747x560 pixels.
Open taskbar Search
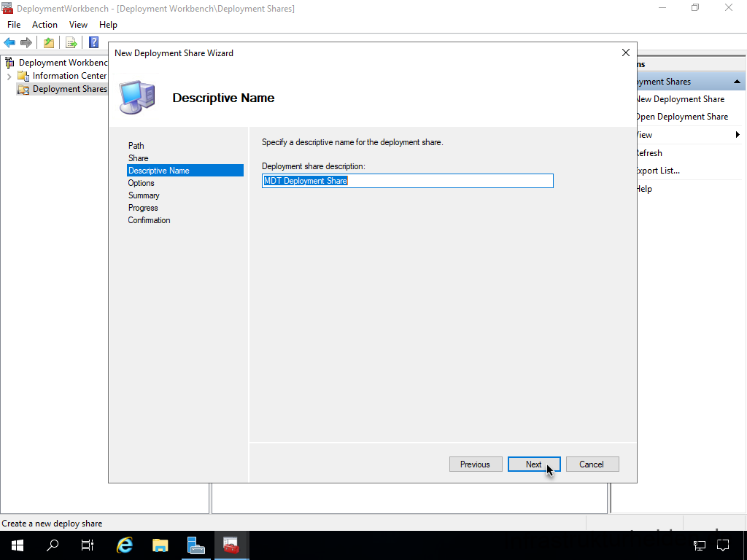click(53, 545)
